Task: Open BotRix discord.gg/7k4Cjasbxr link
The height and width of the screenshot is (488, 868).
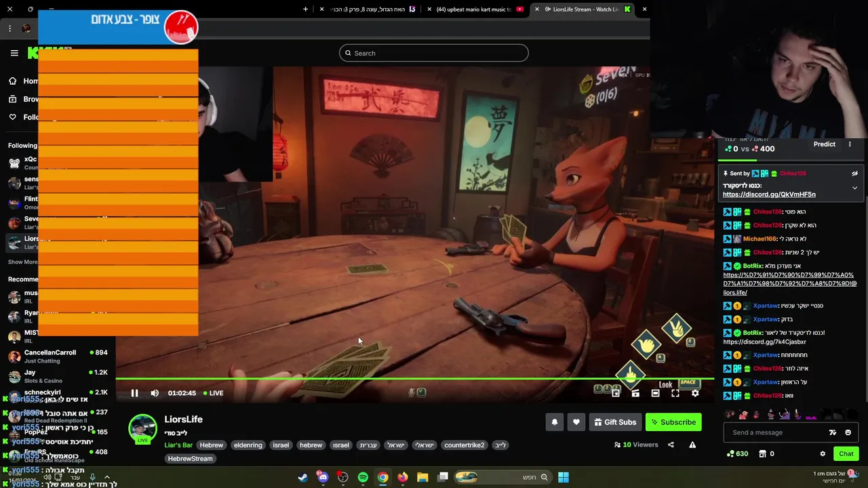Action: pos(764,342)
